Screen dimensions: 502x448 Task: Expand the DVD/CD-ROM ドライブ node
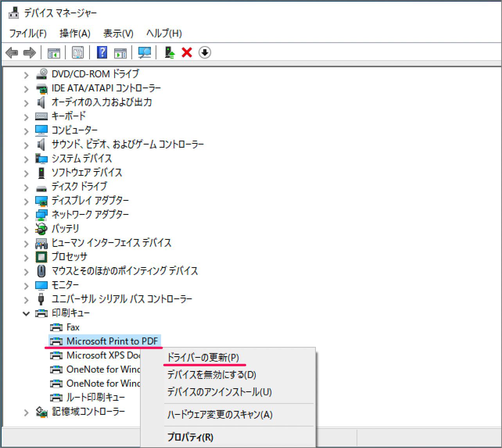click(26, 75)
